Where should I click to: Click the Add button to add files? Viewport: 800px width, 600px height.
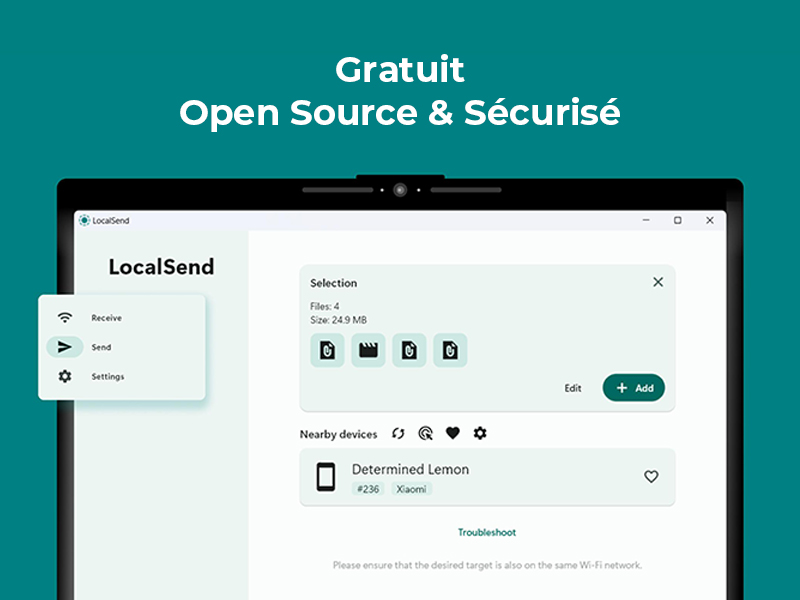tap(633, 388)
